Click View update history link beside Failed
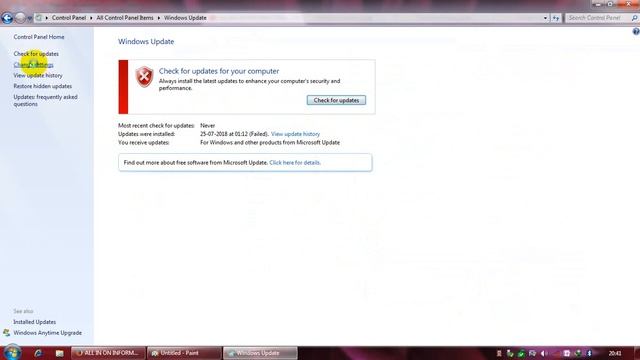Image resolution: width=640 pixels, height=360 pixels. pyautogui.click(x=295, y=134)
